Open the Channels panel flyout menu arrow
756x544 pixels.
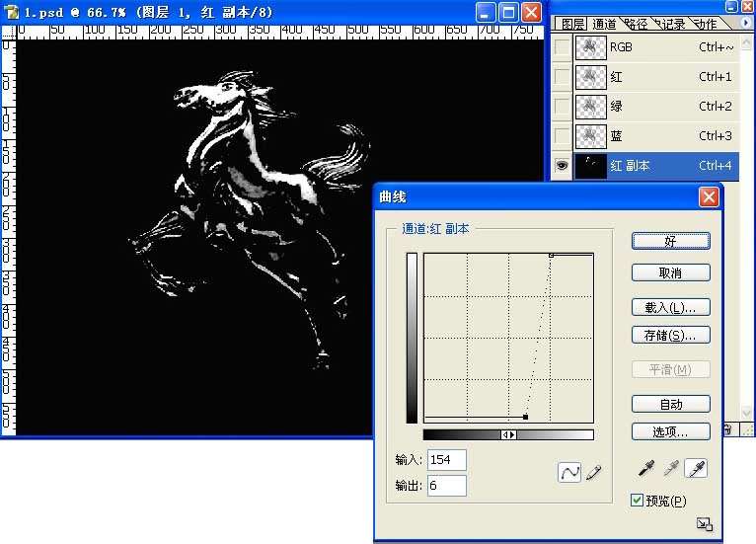731,24
